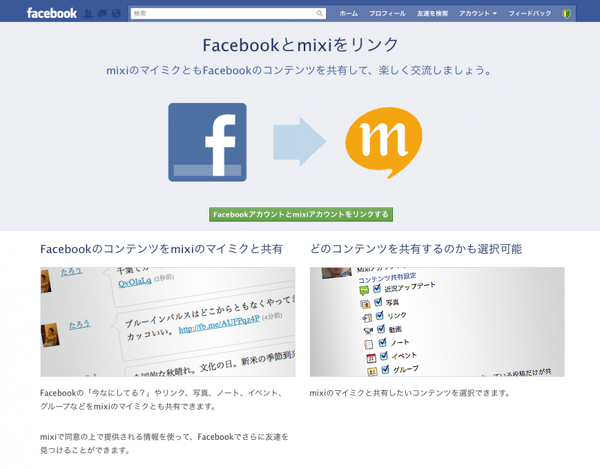Click the video camera icon beside 動画

(368, 331)
